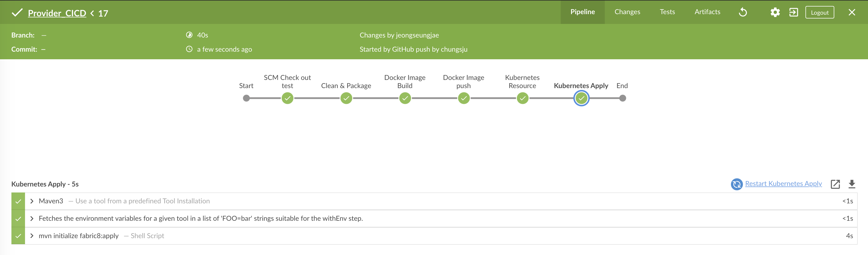Select the SCM Check out test stage node
The image size is (868, 255).
[x=287, y=98]
